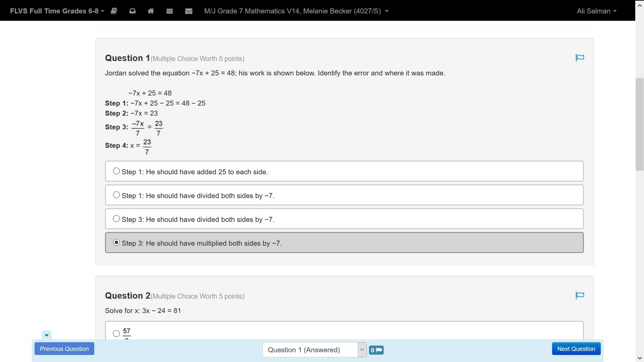Click the Next Question button
The width and height of the screenshot is (644, 362).
[576, 349]
